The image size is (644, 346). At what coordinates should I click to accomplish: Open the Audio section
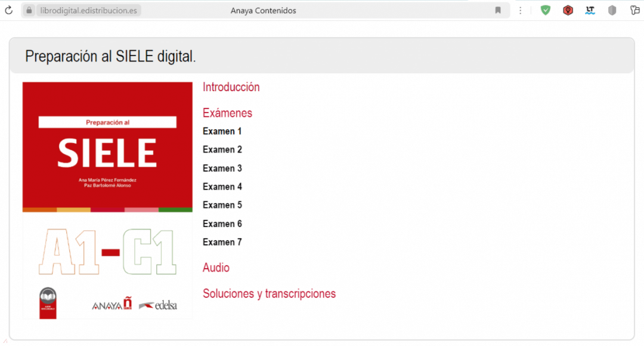(x=216, y=267)
